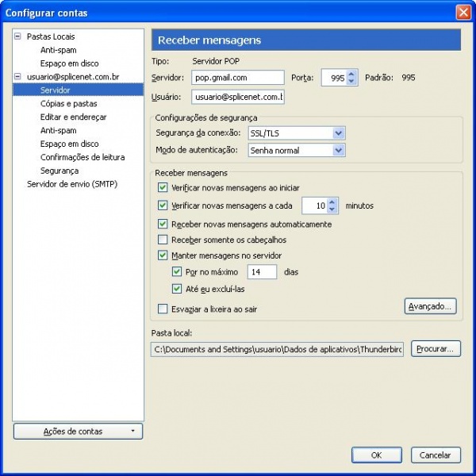Click the usuario@splicenet.com.br account label

(73, 77)
